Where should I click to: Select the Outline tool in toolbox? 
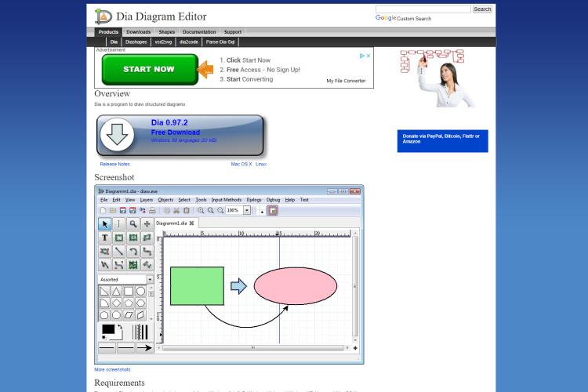click(147, 265)
